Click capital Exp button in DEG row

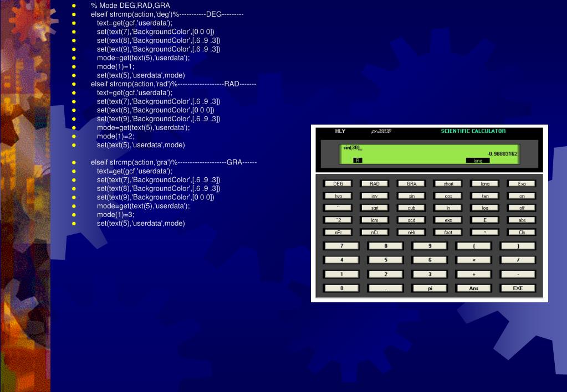click(x=522, y=183)
